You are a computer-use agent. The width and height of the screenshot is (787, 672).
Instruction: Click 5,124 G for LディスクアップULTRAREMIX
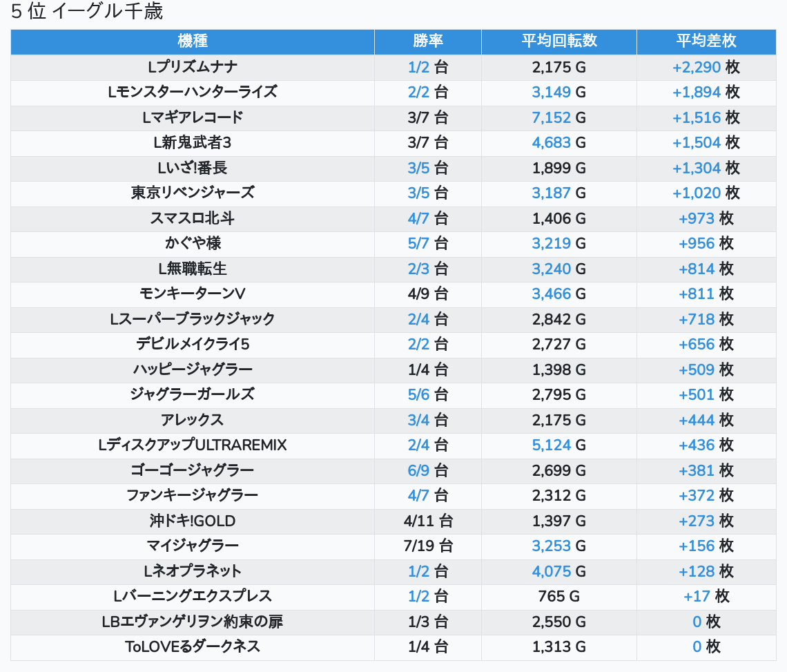[558, 445]
